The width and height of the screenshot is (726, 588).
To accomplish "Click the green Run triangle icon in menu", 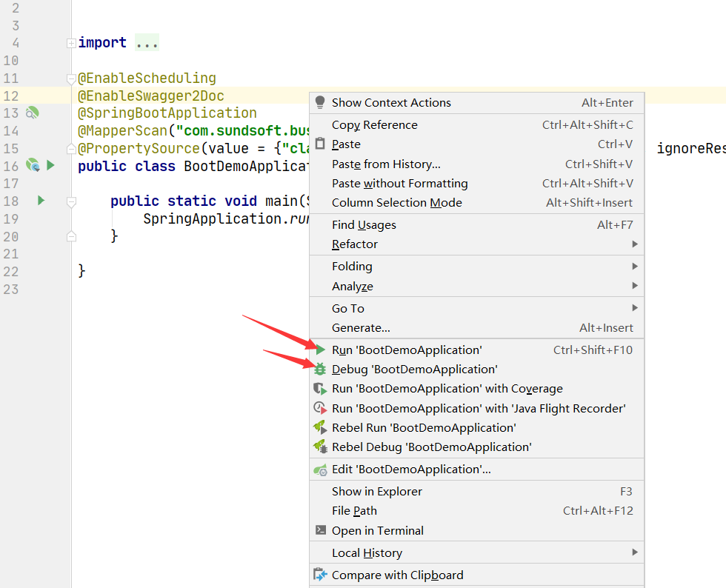I will pos(320,350).
